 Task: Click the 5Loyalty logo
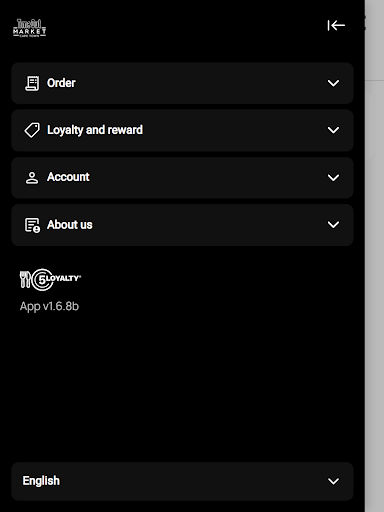[50, 279]
